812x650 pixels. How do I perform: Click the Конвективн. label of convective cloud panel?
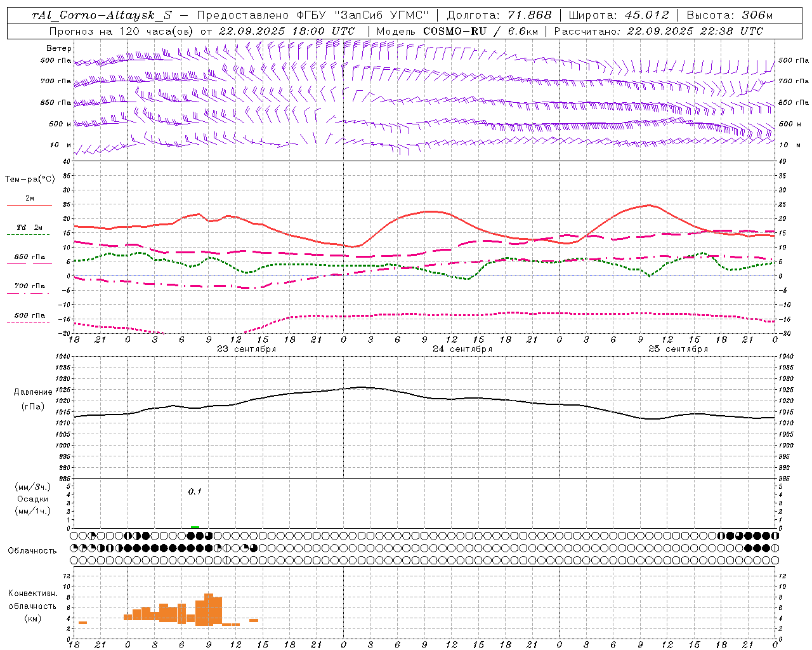point(32,594)
